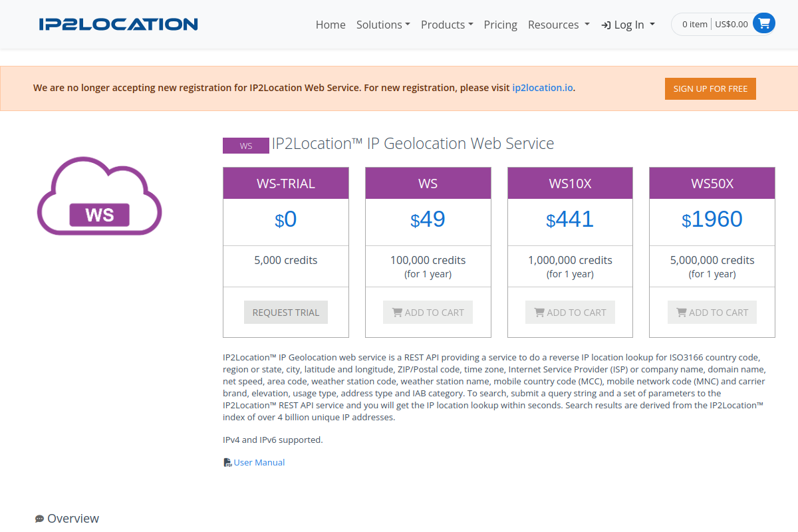Click the purple WS cloud image
The height and width of the screenshot is (532, 798).
[99, 196]
